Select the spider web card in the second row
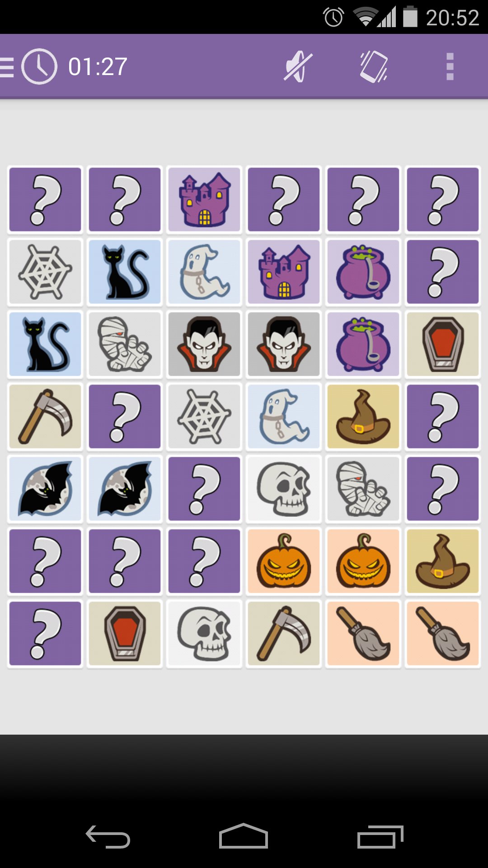Viewport: 488px width, 868px height. click(x=45, y=272)
